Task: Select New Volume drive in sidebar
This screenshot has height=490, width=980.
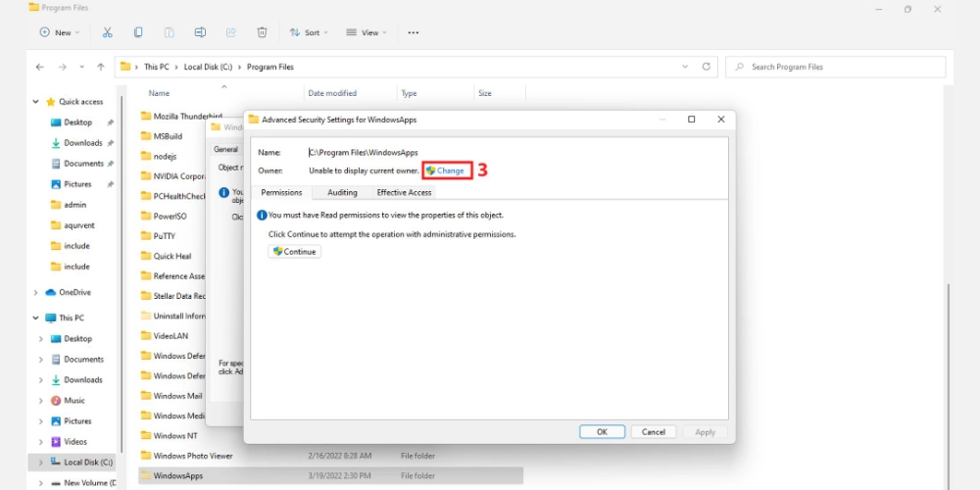Action: pyautogui.click(x=84, y=483)
